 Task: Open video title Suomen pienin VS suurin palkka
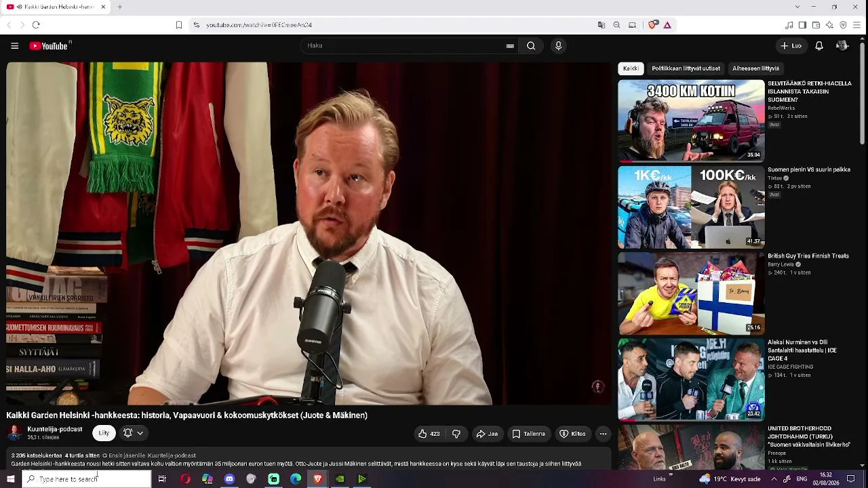809,169
